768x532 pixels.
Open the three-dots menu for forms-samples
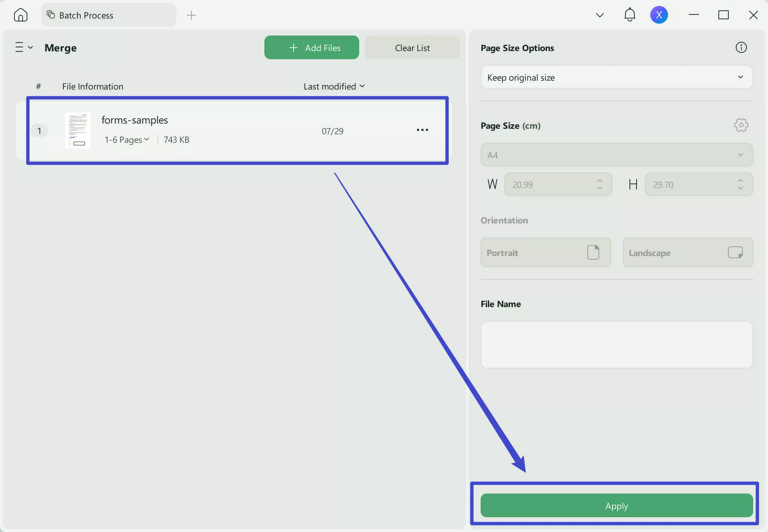(422, 130)
